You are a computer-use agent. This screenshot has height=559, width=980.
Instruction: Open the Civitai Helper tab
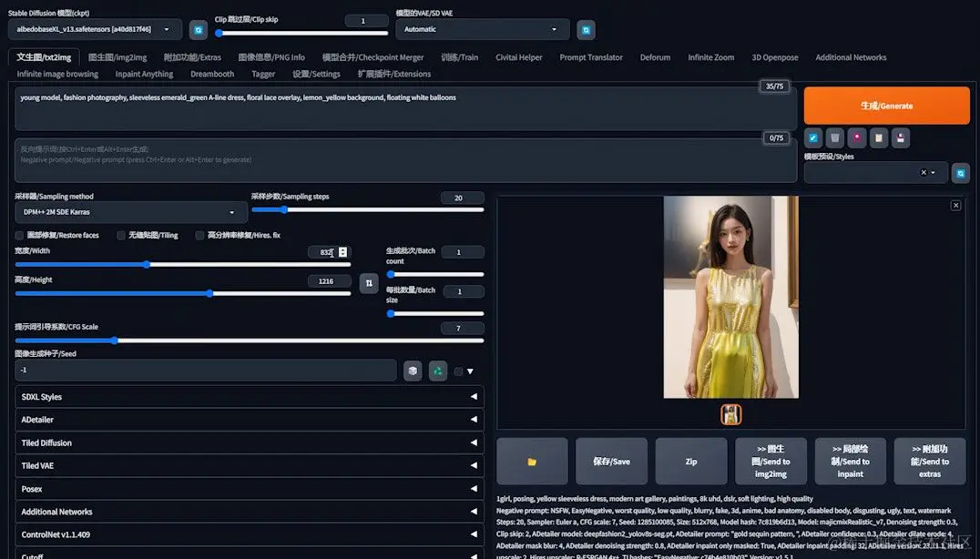[519, 57]
